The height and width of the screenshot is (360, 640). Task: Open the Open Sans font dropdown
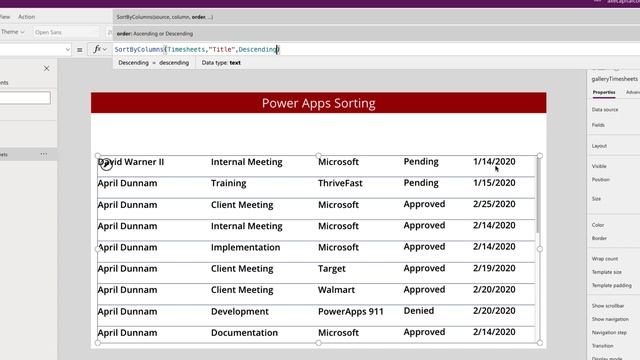(65, 32)
